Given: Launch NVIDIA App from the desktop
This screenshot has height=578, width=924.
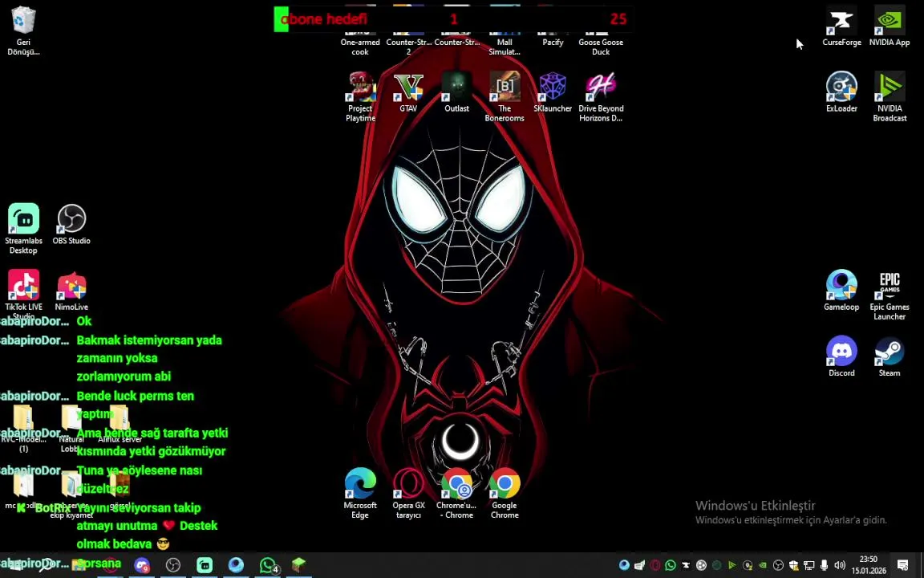Looking at the screenshot, I should (x=890, y=26).
